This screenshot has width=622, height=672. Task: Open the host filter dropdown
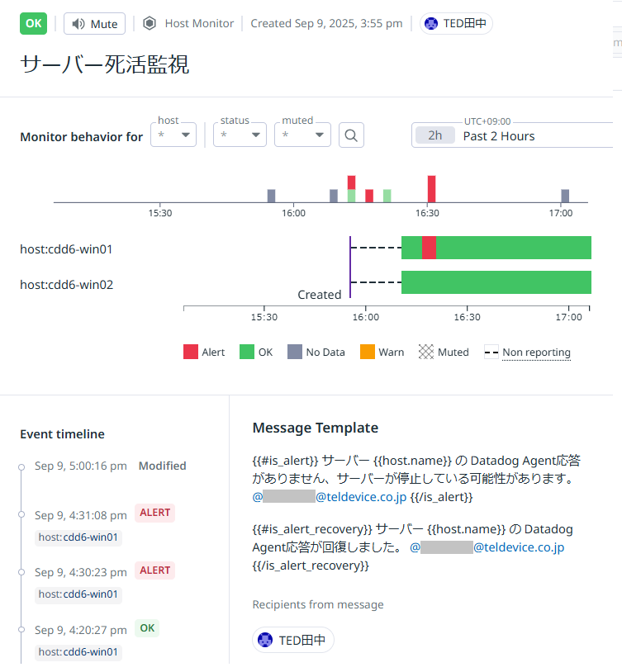tap(173, 135)
